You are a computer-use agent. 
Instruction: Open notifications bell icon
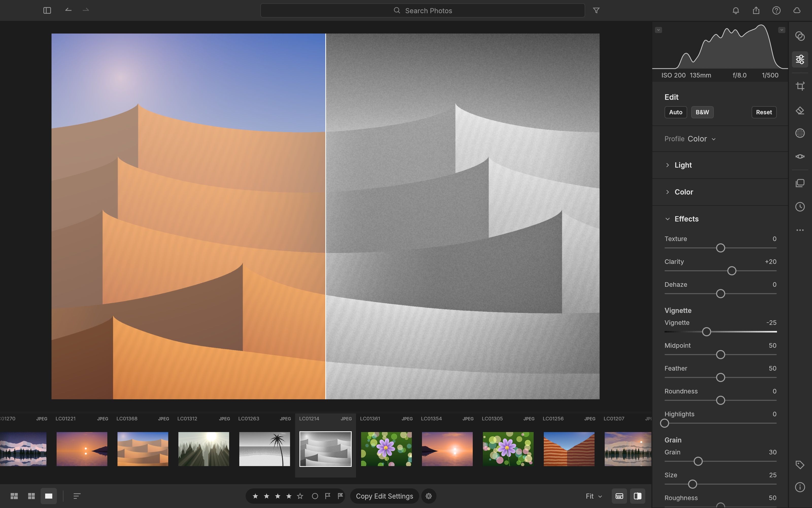(736, 10)
